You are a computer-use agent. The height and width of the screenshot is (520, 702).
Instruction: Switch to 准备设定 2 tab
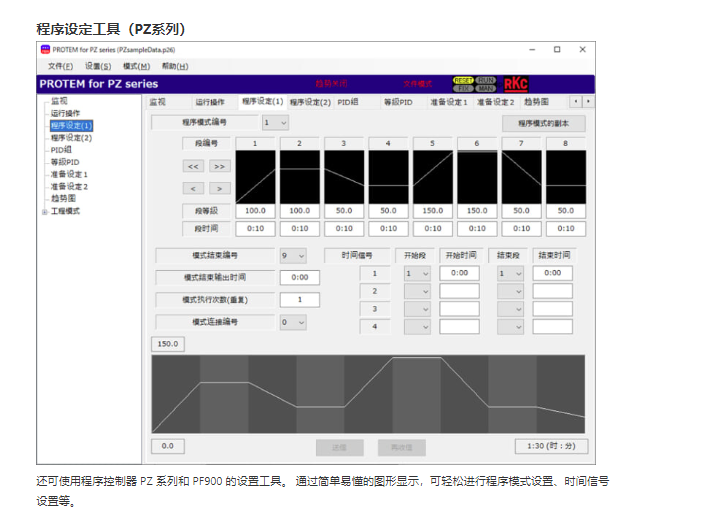coord(496,102)
